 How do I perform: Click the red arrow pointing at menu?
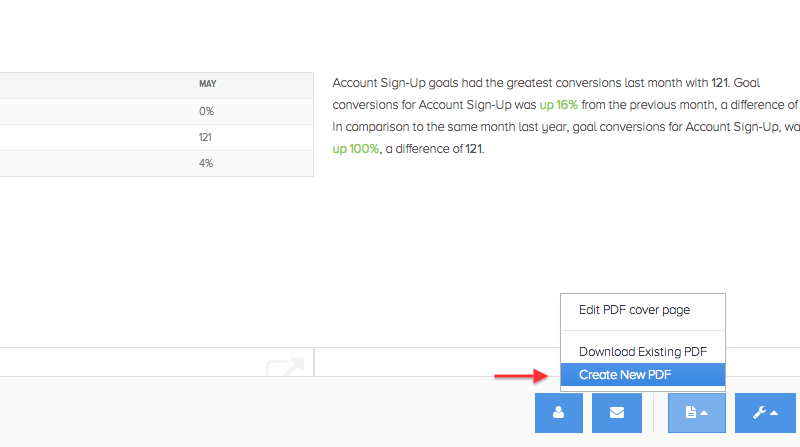pos(520,376)
